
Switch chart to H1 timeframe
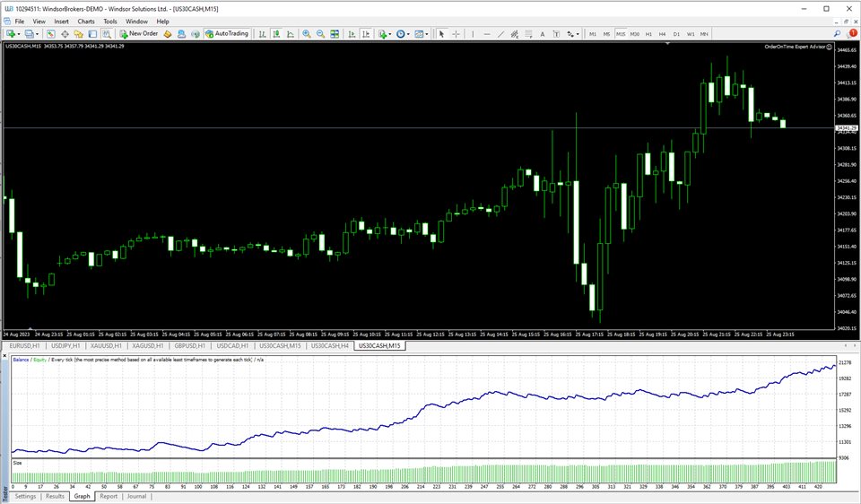pos(648,34)
